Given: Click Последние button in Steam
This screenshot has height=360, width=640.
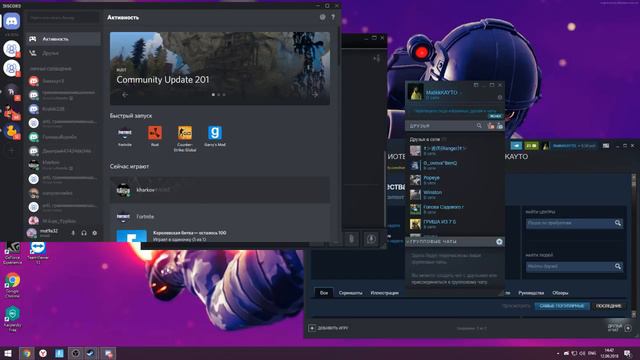Looking at the screenshot, I should click(609, 306).
